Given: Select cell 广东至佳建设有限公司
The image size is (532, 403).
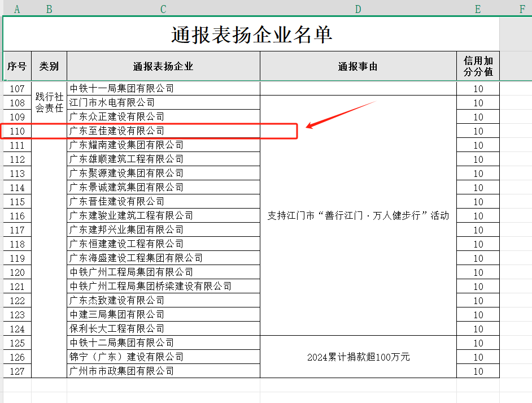Looking at the screenshot, I should tap(163, 131).
